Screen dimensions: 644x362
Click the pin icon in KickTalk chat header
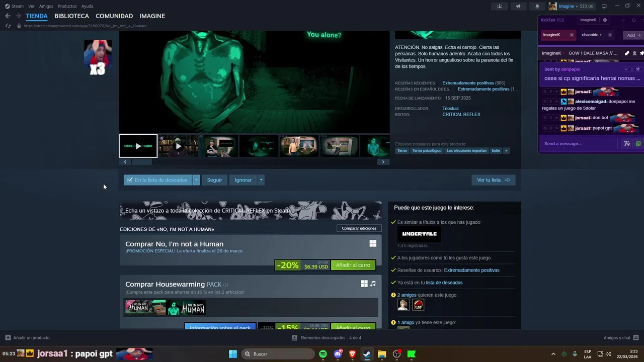point(641,53)
